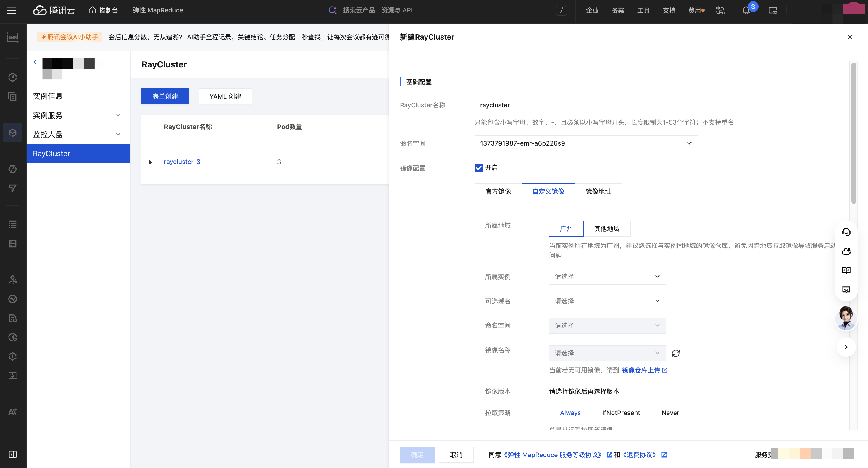Click the AI search icon
This screenshot has width=868, height=468.
[x=333, y=10]
